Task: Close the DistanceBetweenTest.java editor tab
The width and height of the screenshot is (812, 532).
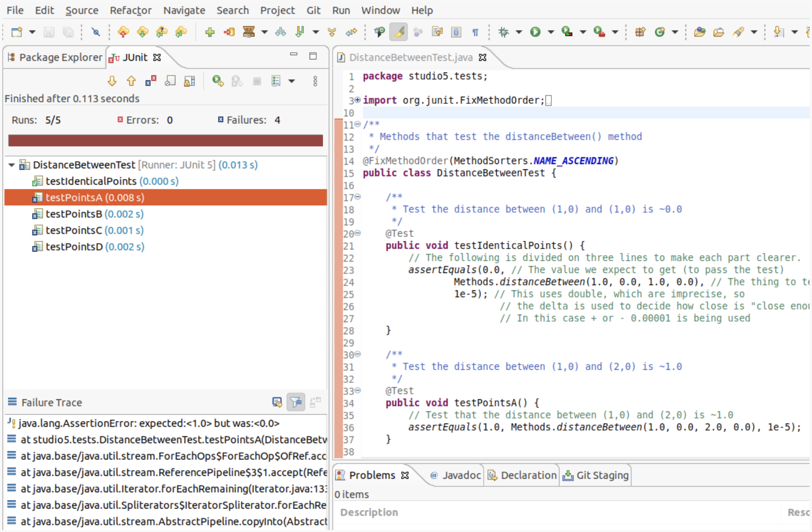Action: tap(483, 57)
